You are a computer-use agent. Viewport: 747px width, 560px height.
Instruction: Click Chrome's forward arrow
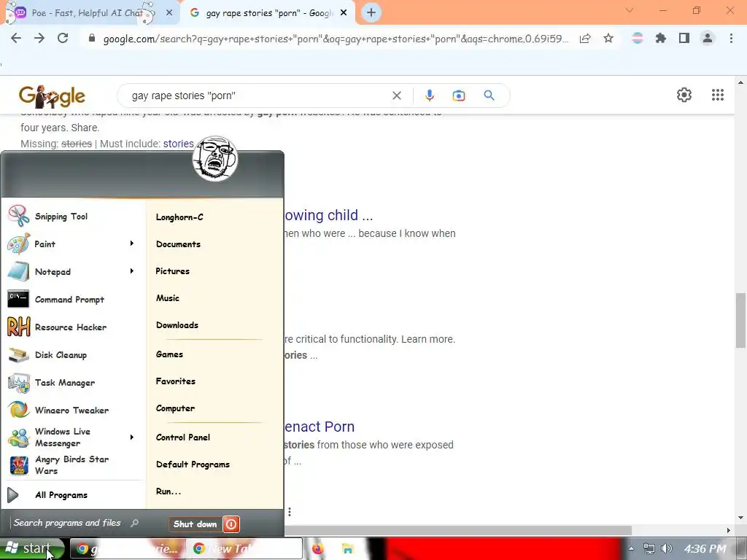pyautogui.click(x=39, y=38)
